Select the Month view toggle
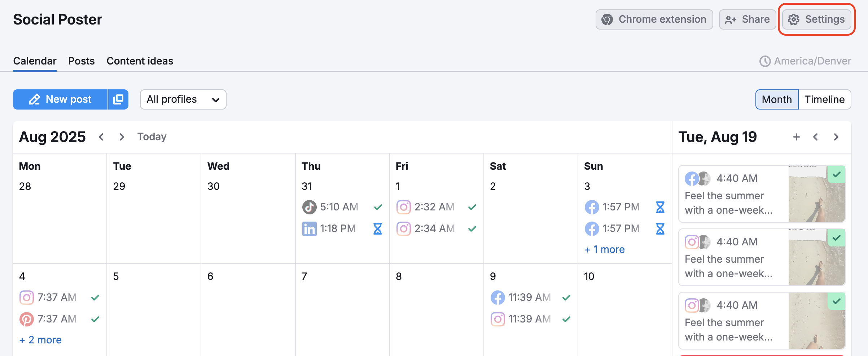Screen dimensions: 868x356 776,99
